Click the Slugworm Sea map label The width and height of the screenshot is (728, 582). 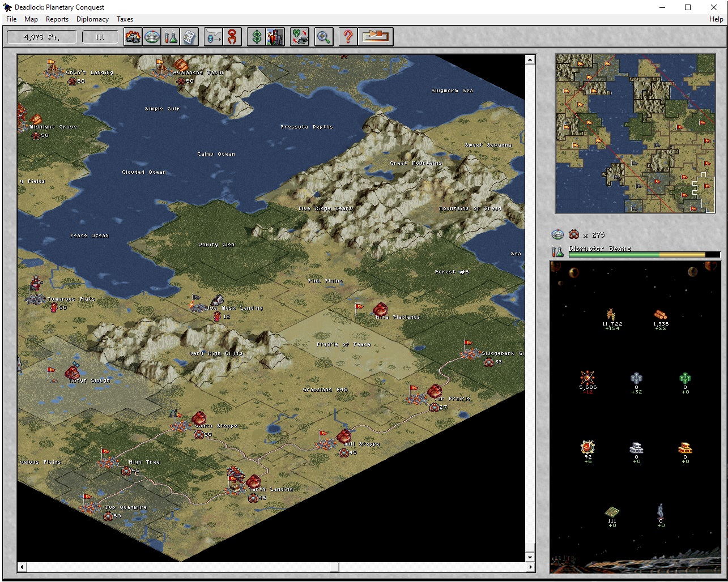pos(452,91)
